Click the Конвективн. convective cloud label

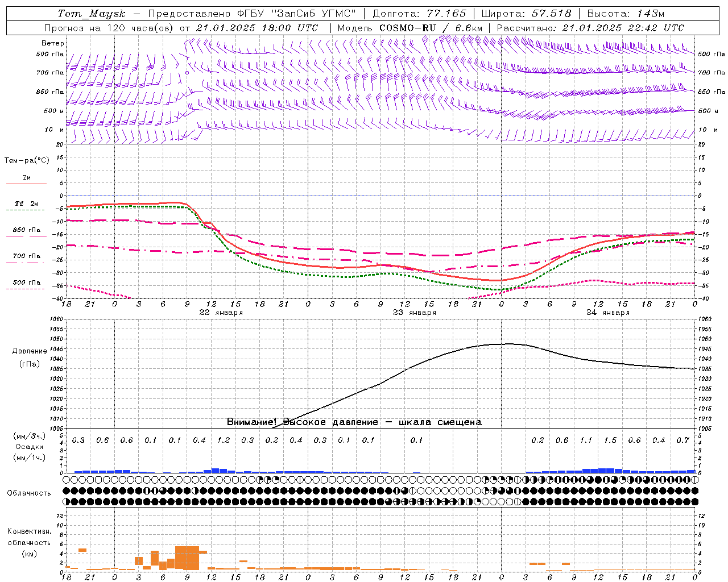(29, 531)
